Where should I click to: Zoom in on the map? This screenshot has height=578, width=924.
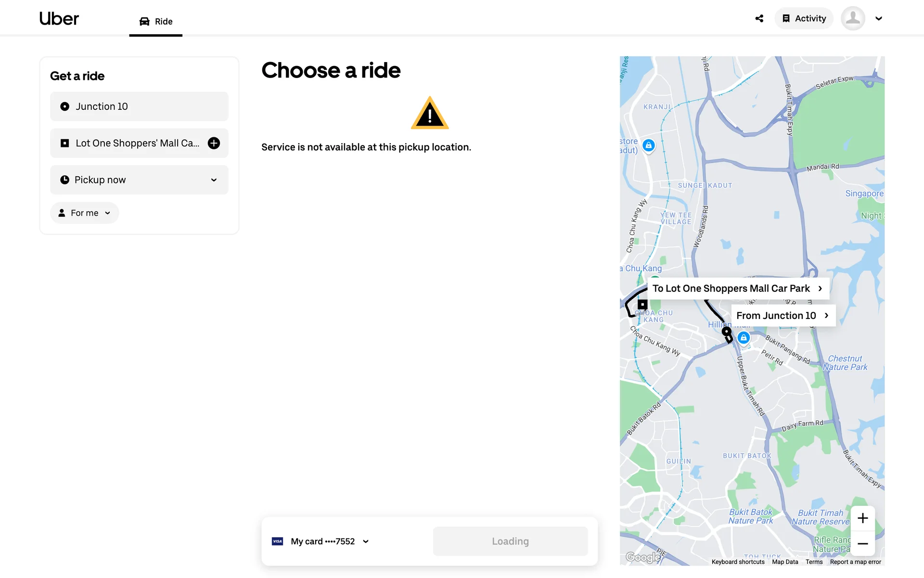click(x=862, y=518)
